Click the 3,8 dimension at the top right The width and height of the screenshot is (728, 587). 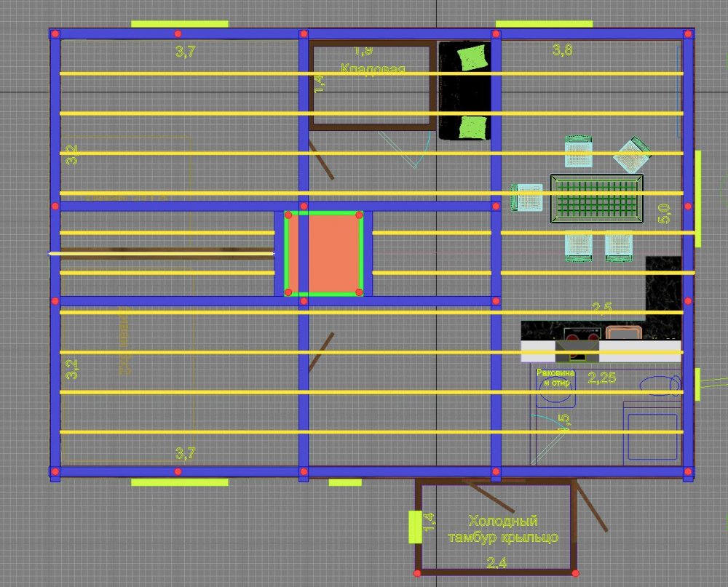click(x=561, y=50)
